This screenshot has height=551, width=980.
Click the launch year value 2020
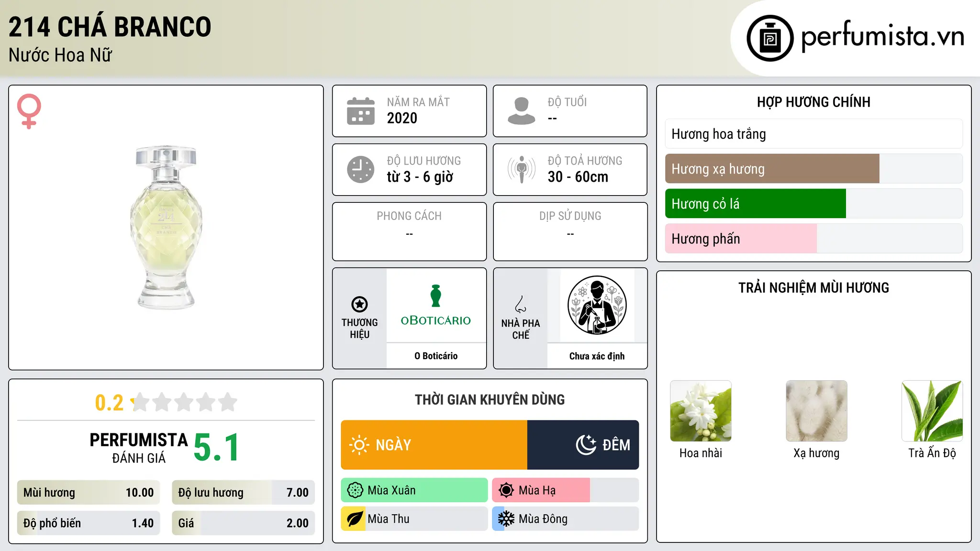402,118
